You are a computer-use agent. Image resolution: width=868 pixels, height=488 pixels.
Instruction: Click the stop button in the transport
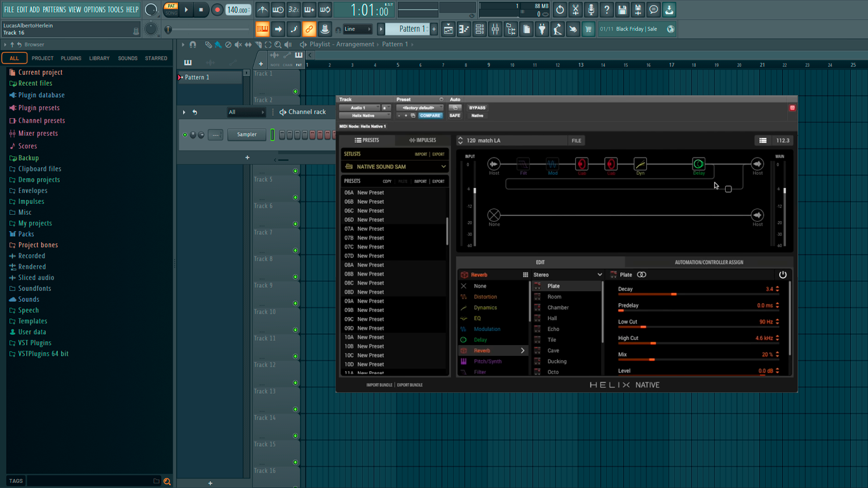click(x=201, y=10)
